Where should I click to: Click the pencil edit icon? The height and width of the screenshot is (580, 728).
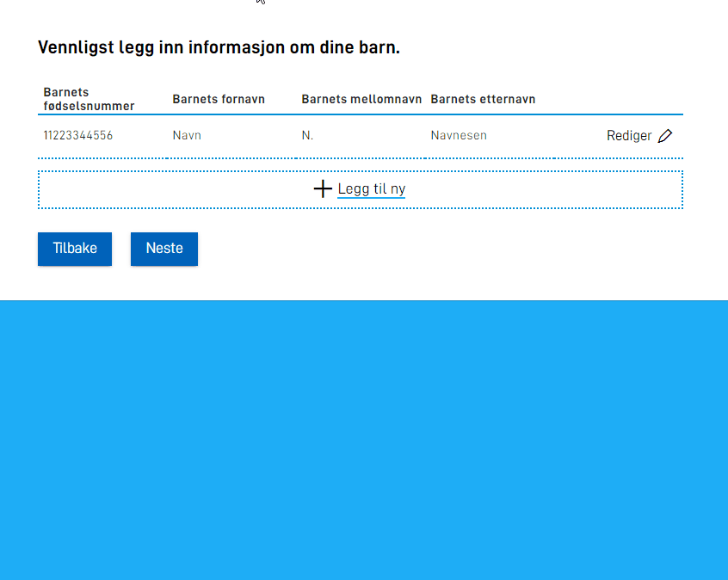[x=665, y=136]
